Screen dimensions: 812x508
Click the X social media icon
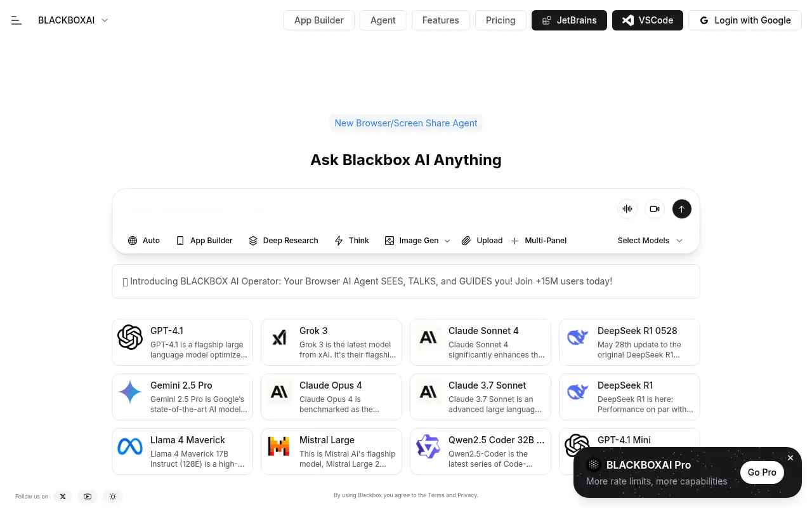pos(63,496)
